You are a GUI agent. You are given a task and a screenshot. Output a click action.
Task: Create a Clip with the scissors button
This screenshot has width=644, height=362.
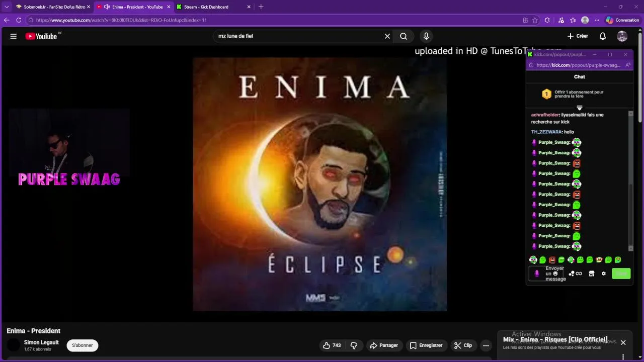(x=463, y=345)
